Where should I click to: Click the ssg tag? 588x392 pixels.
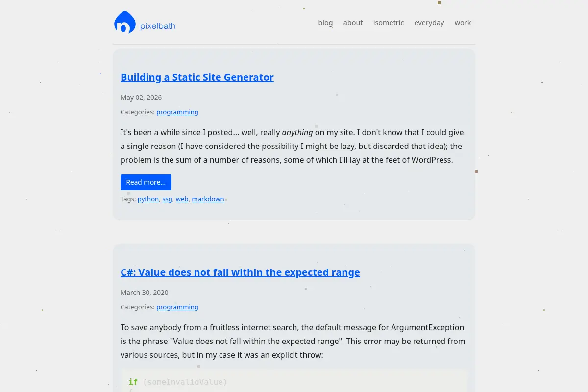[x=167, y=199]
